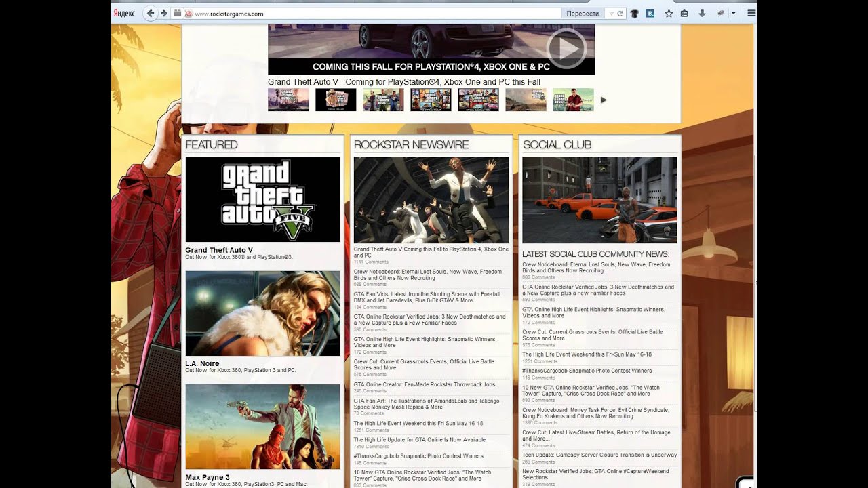Open Newswire 'Crew Cut: Current Grassroots Events' article
This screenshot has width=868, height=488.
pos(424,364)
